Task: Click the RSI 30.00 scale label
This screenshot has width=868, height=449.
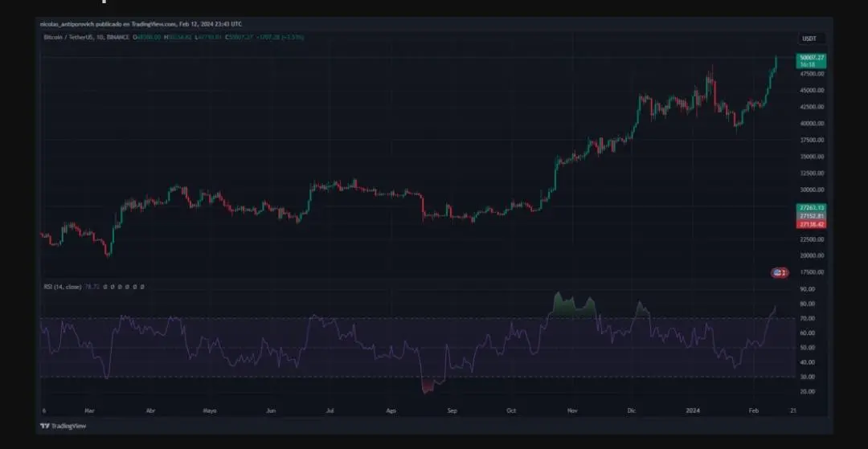Action: tap(808, 378)
